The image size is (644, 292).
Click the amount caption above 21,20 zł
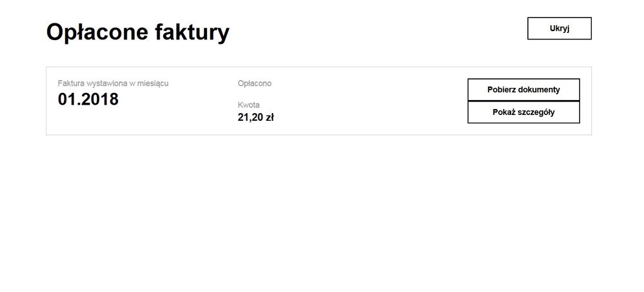point(248,105)
